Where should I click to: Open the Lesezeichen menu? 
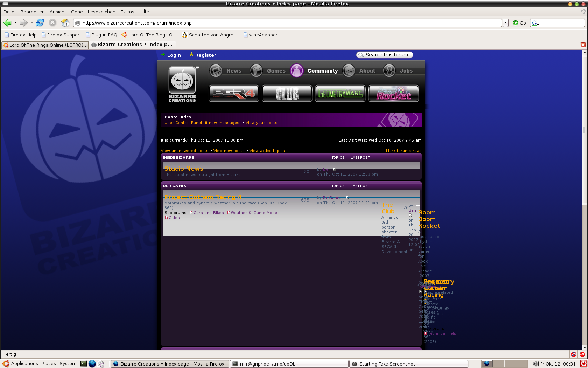101,12
